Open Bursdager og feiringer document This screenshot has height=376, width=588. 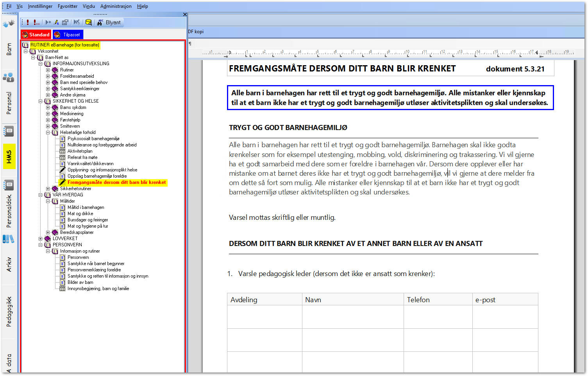pos(88,220)
